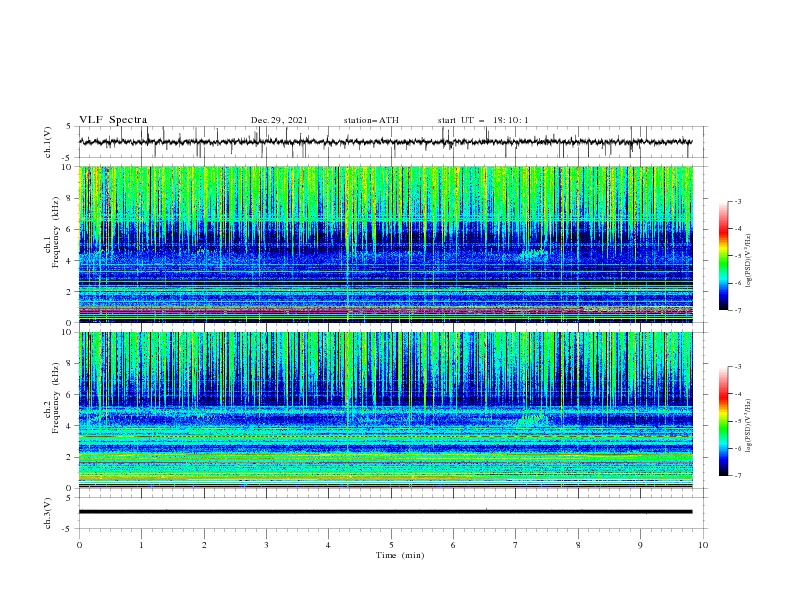Click the '-7' label on lower colorbar
This screenshot has height=612, width=792.
[737, 475]
